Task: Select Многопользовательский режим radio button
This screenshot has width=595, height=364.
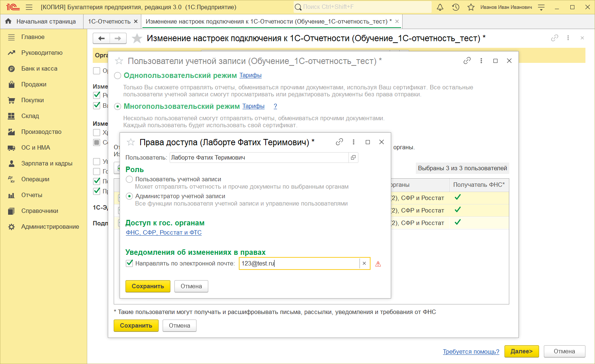Action: coord(118,107)
